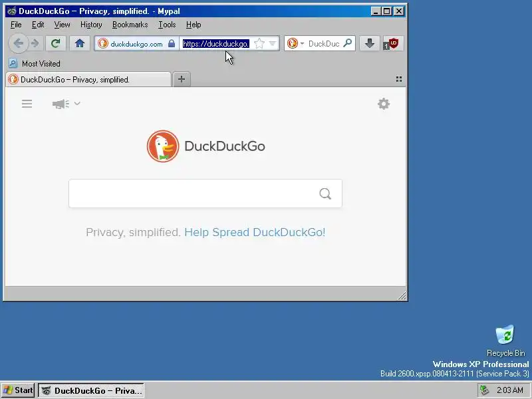This screenshot has height=399, width=532.
Task: Click the network tray icon
Action: 485,390
